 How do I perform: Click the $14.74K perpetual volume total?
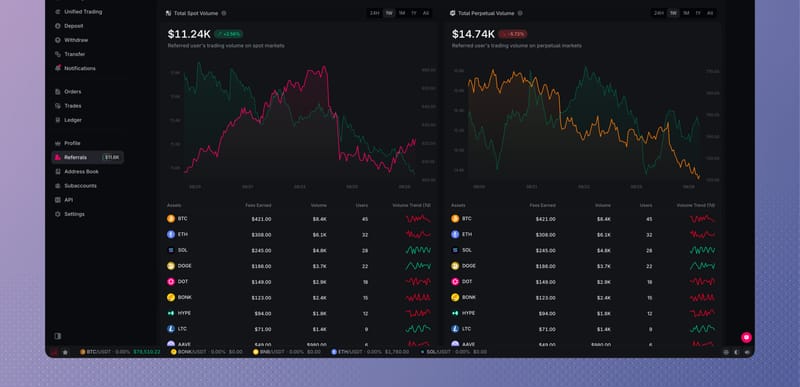(x=473, y=34)
